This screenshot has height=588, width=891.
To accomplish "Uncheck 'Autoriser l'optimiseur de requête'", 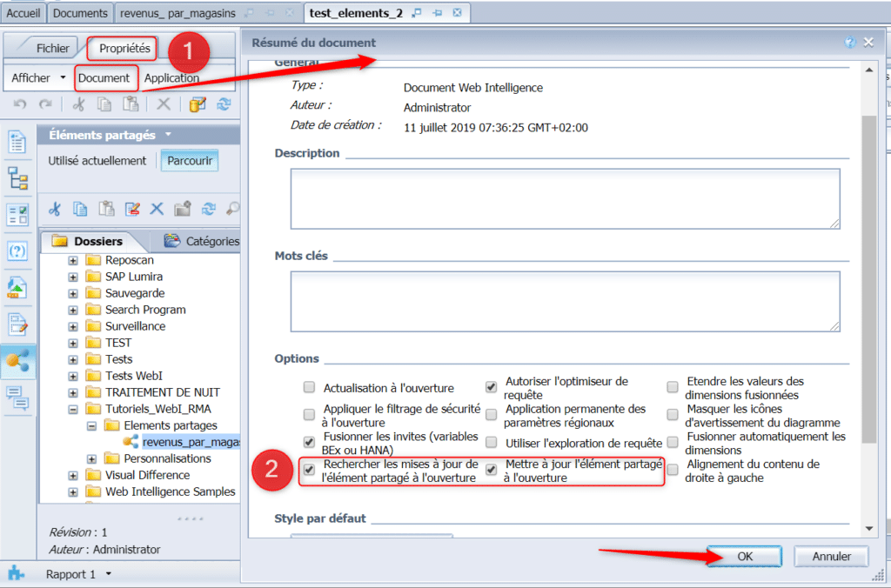I will coord(492,387).
